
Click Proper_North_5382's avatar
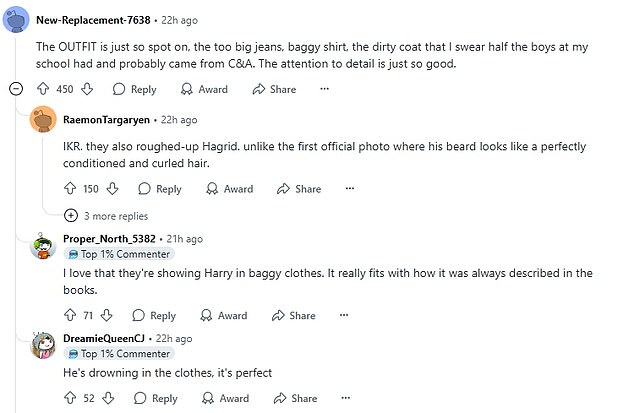(43, 247)
